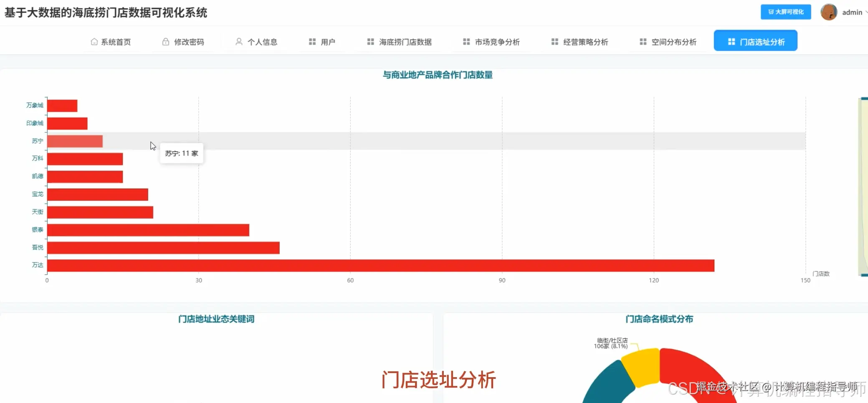Click the 银泰 axis label
868x403 pixels.
pos(38,229)
